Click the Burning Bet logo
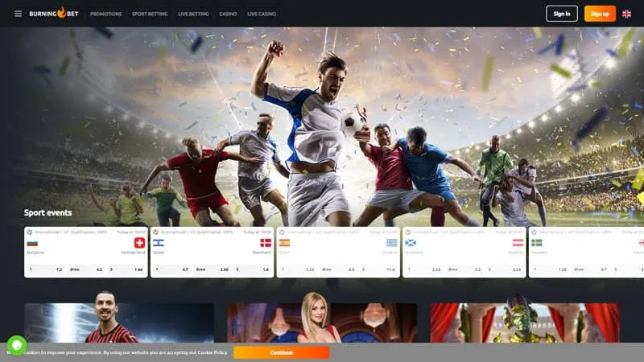This screenshot has width=644, height=362. [x=53, y=13]
